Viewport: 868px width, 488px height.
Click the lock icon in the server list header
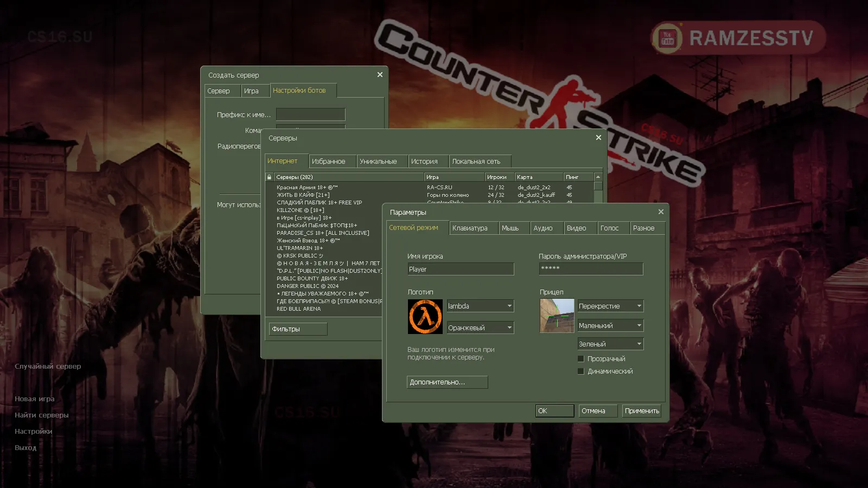click(269, 176)
